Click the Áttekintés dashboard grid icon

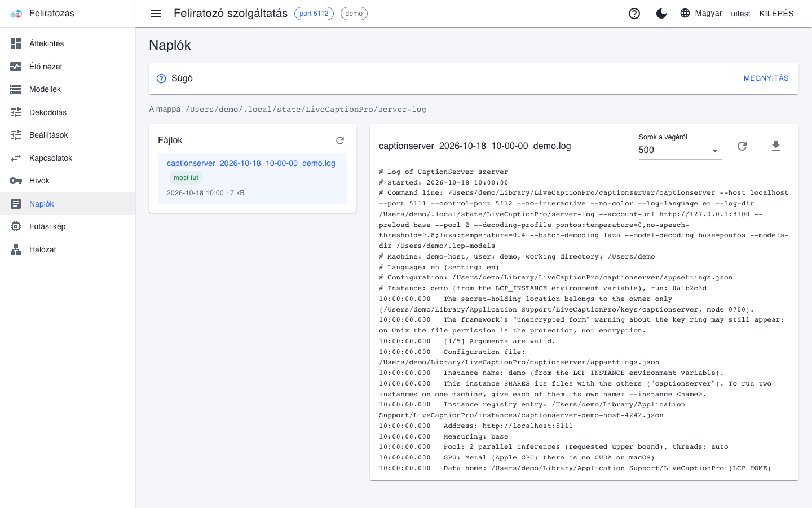(16, 43)
